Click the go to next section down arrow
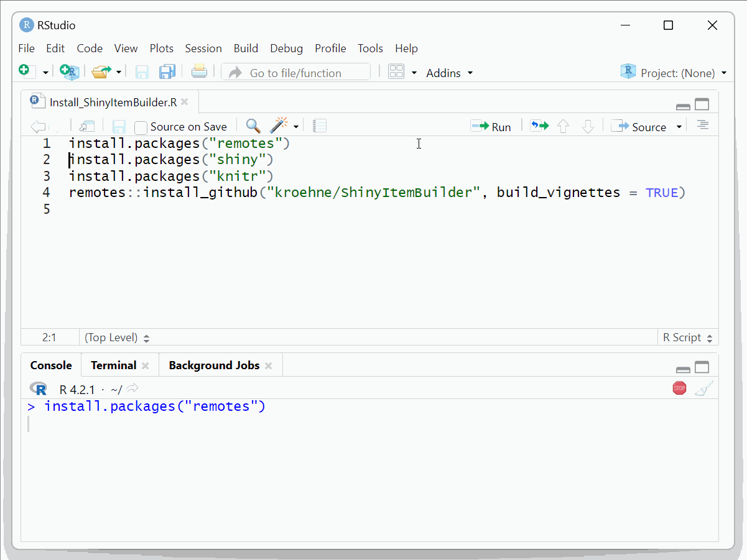This screenshot has width=747, height=560. [x=588, y=127]
